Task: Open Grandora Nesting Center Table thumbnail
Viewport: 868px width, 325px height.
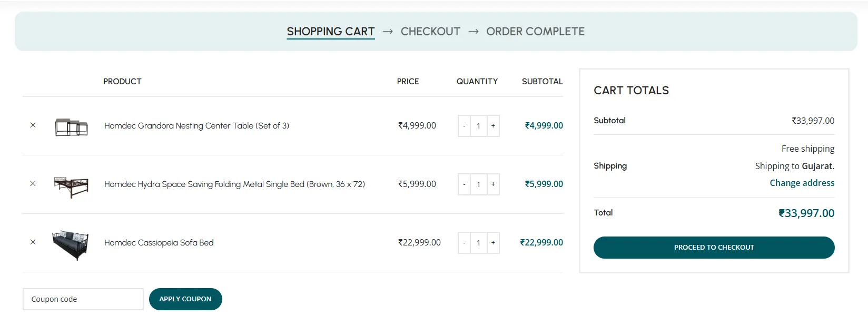Action: (x=71, y=126)
